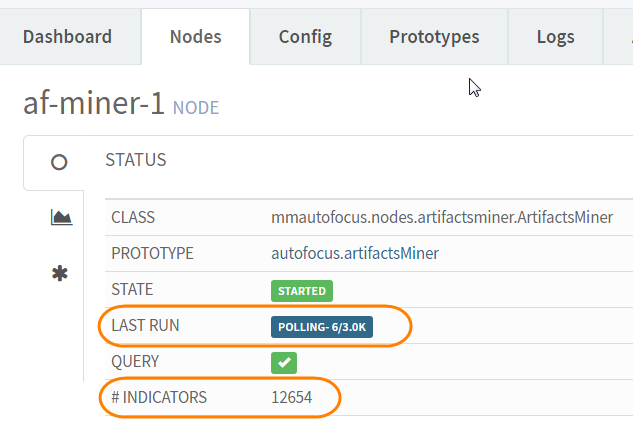Viewport: 633px width, 430px height.
Task: Click the af-miner-1 node title
Action: point(95,103)
